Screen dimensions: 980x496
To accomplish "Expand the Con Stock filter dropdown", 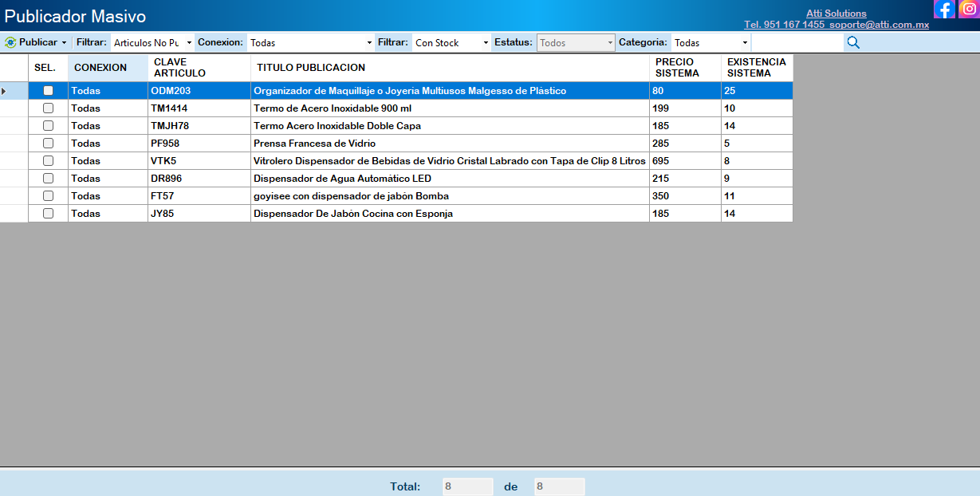I will [486, 42].
